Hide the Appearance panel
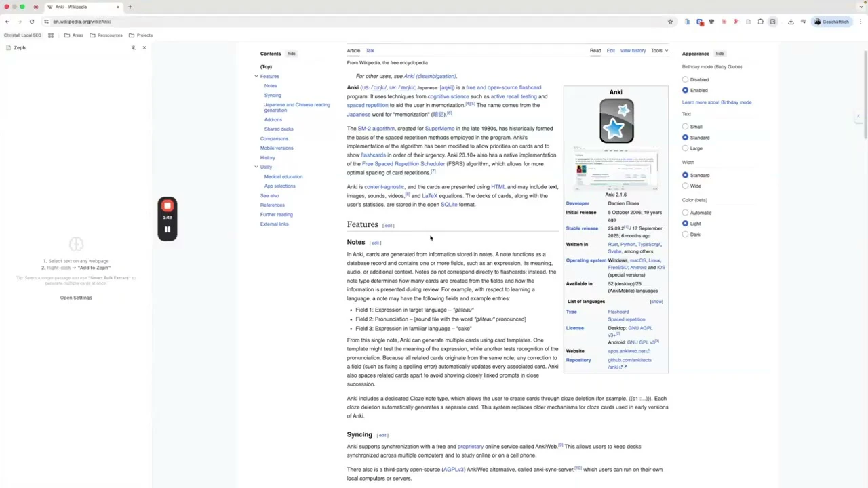Image resolution: width=868 pixels, height=488 pixels. click(719, 54)
